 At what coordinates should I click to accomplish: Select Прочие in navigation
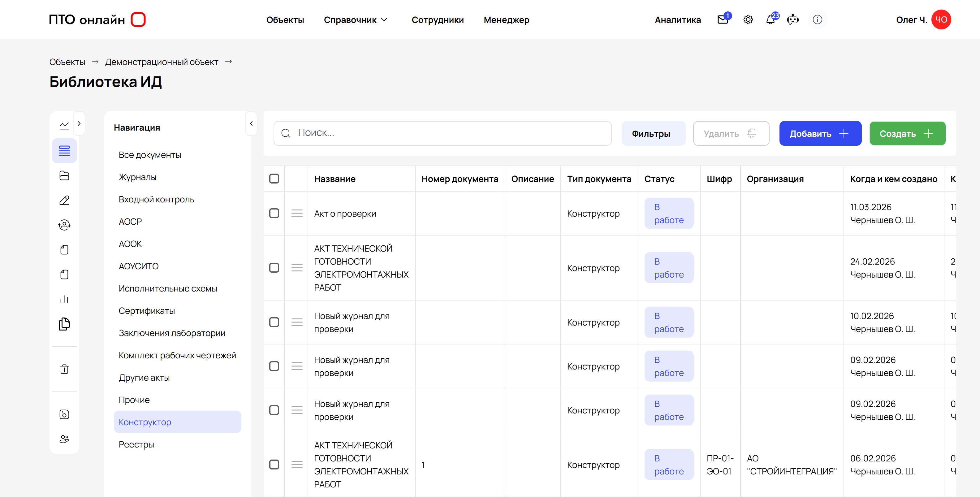pyautogui.click(x=177, y=400)
